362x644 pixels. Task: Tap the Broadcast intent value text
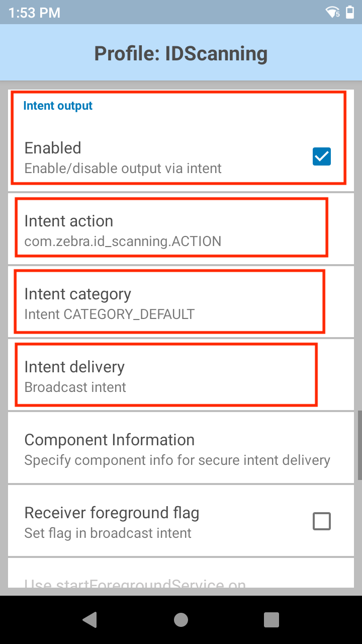(75, 387)
